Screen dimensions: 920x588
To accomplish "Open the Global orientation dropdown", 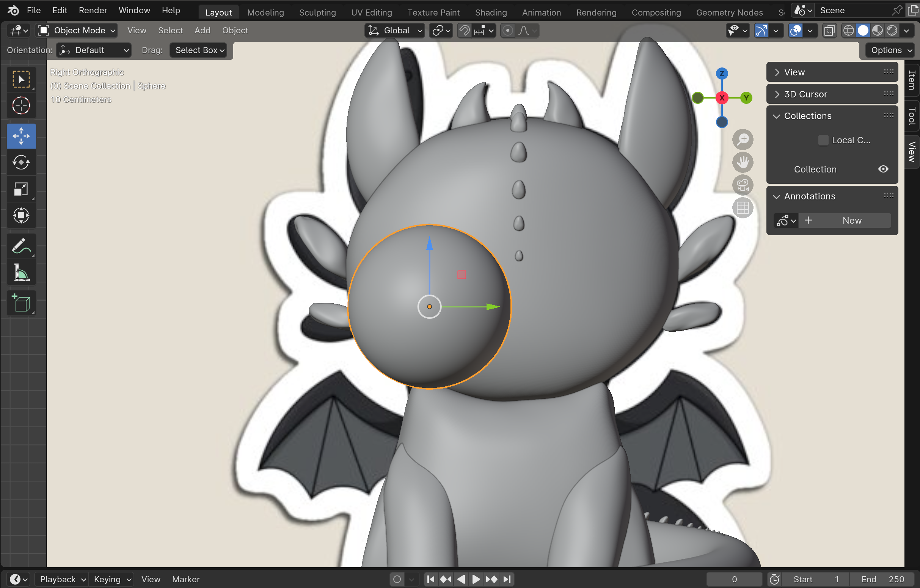I will pyautogui.click(x=394, y=30).
